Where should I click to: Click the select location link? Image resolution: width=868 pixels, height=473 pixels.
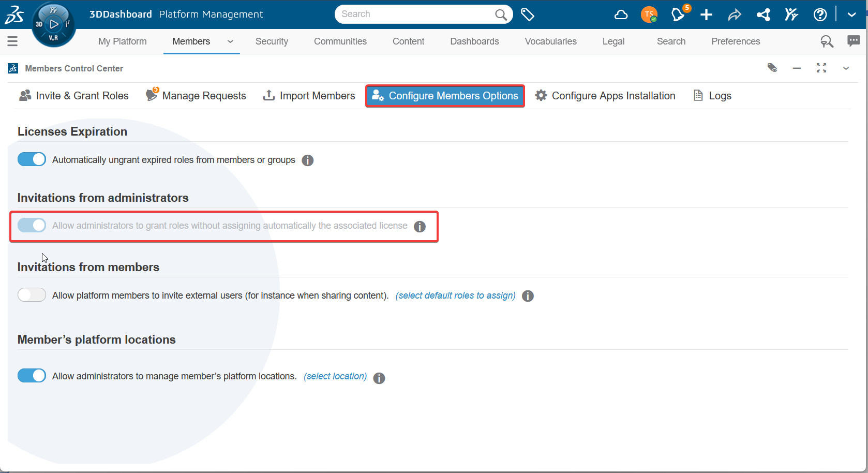pos(335,376)
